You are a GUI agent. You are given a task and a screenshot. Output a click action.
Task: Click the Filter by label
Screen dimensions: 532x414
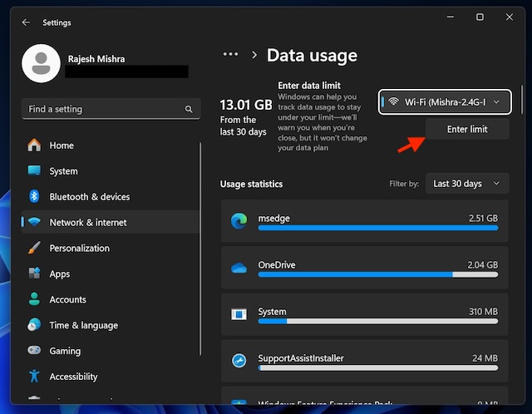[x=404, y=184]
